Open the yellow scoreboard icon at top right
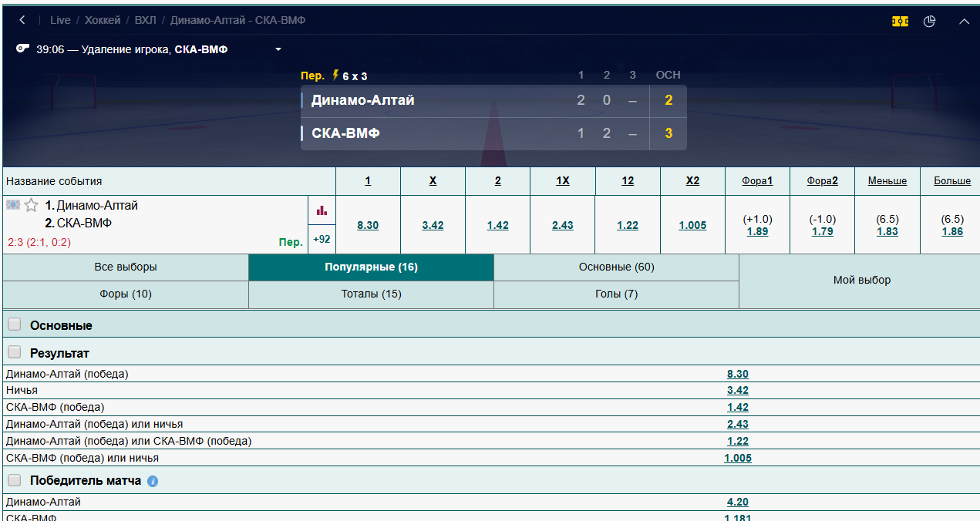The image size is (980, 521). (900, 22)
